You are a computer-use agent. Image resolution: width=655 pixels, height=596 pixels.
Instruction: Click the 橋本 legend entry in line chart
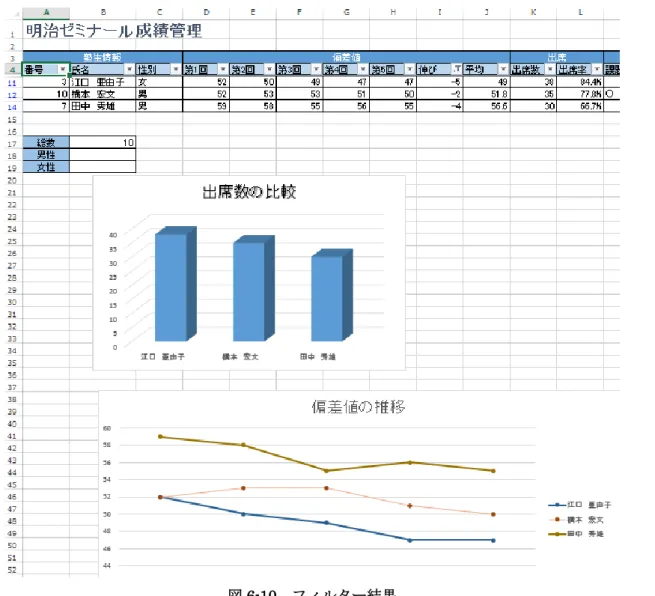576,520
